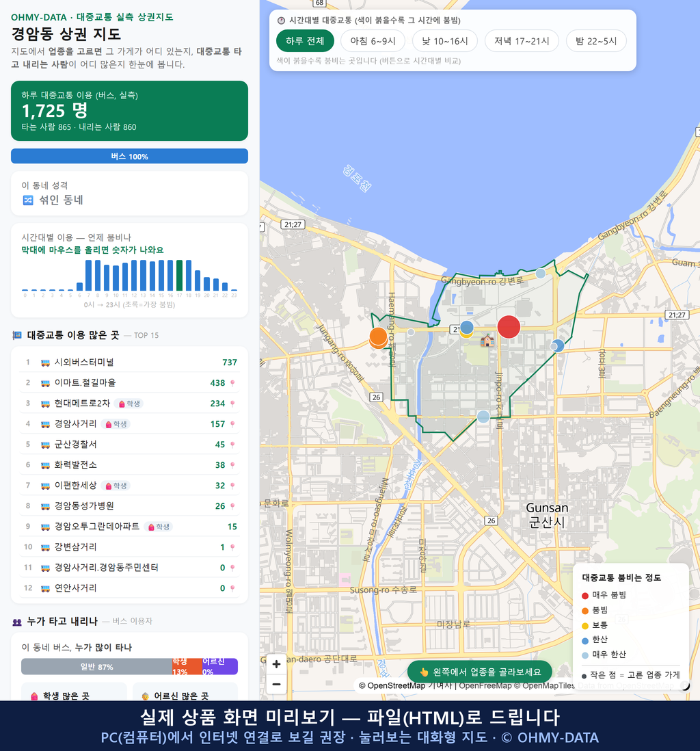Click the zoom in plus button
The width and height of the screenshot is (700, 751).
(276, 664)
